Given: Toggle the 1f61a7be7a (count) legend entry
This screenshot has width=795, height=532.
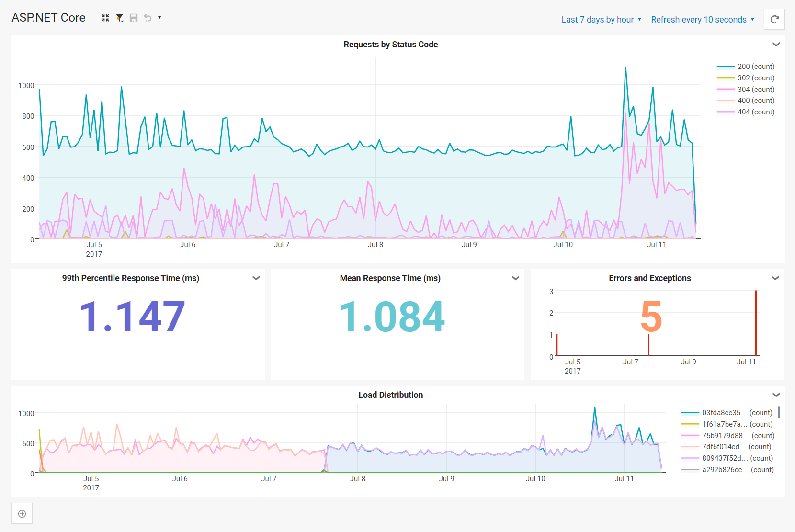Looking at the screenshot, I should (727, 424).
